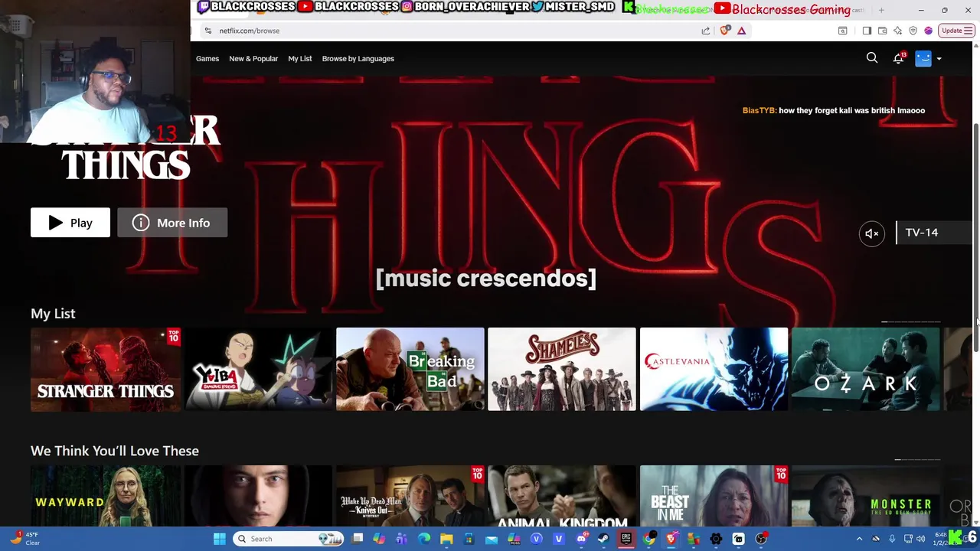This screenshot has width=980, height=551.
Task: Select The Beast in Me thumbnail
Action: pos(714,496)
